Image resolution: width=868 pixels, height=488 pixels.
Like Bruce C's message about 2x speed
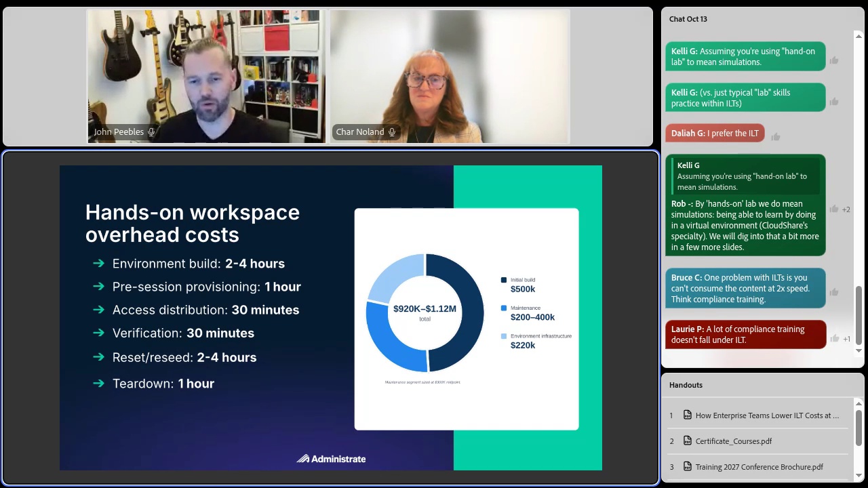[834, 292]
